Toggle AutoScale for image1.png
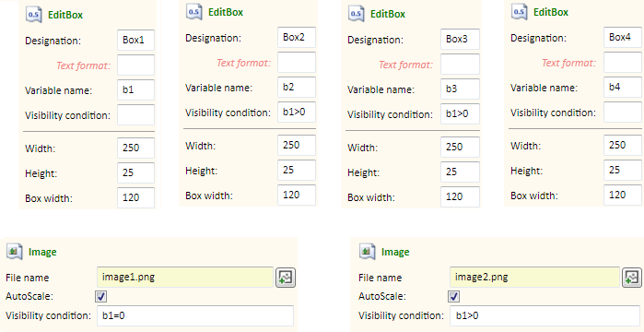The width and height of the screenshot is (644, 332). (101, 296)
